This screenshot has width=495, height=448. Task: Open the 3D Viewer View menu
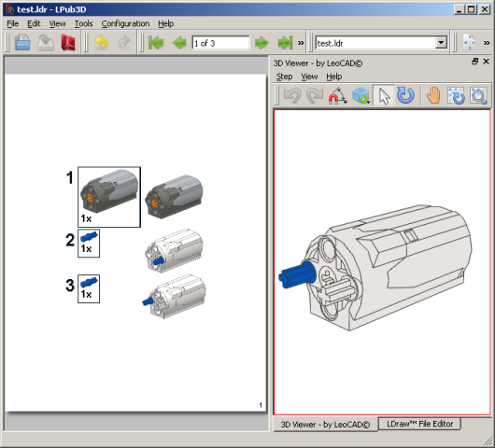[x=309, y=77]
